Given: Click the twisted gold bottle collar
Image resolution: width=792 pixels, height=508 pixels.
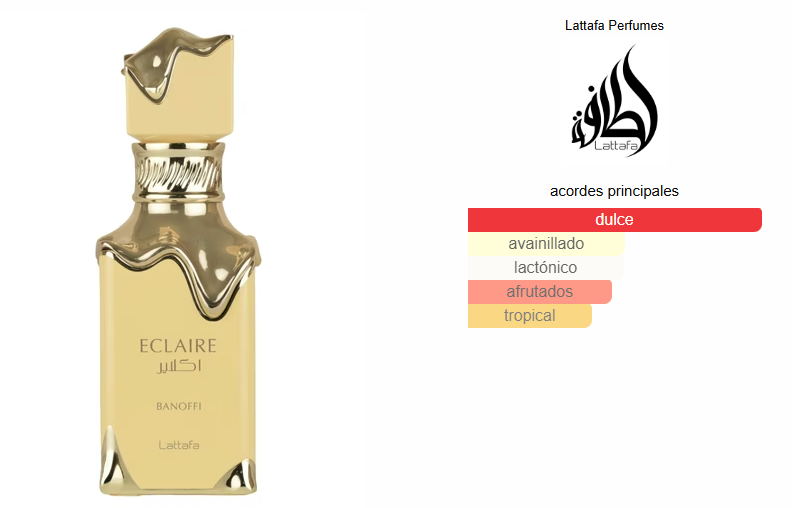Looking at the screenshot, I should coord(178,173).
